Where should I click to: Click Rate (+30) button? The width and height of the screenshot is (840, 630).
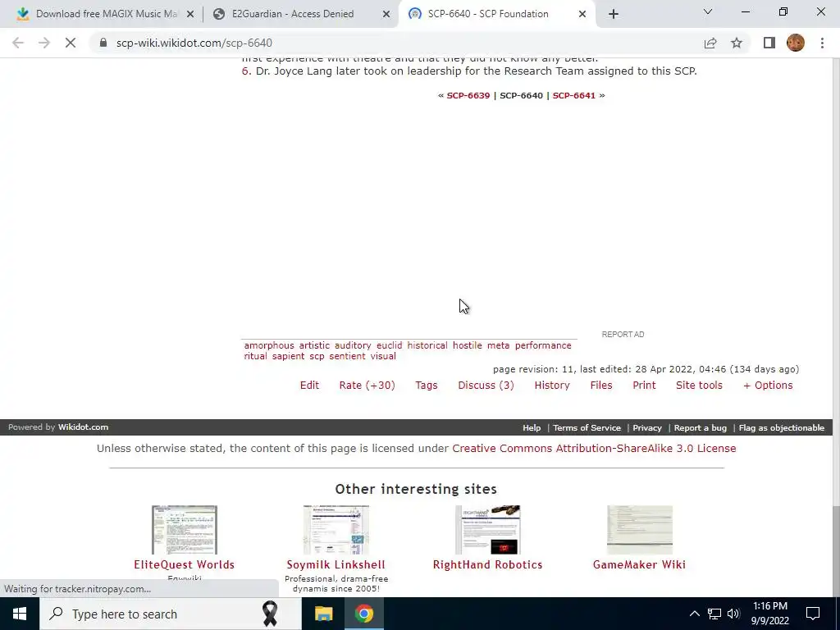tap(367, 386)
